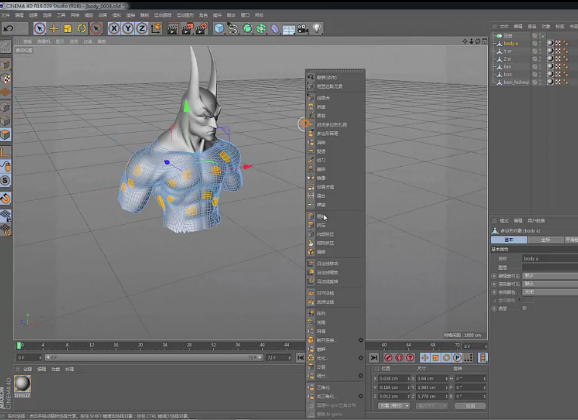Screen dimensions: 578x420
Task: Click the name field containing body a
Action: [550, 258]
